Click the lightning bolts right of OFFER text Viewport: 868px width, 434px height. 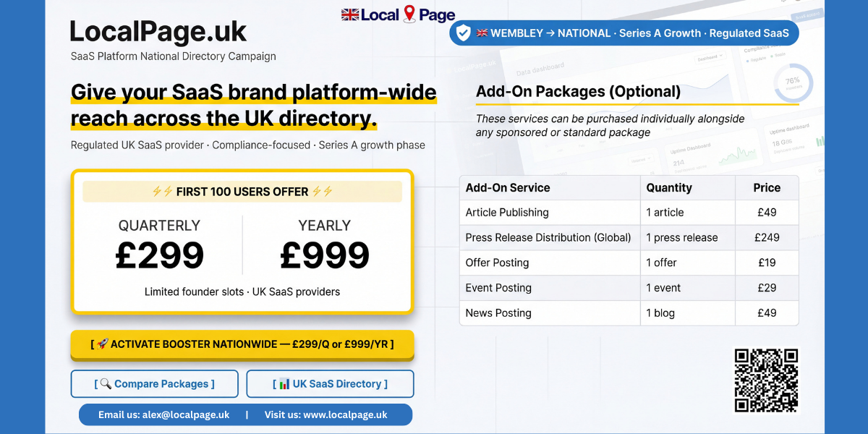322,192
